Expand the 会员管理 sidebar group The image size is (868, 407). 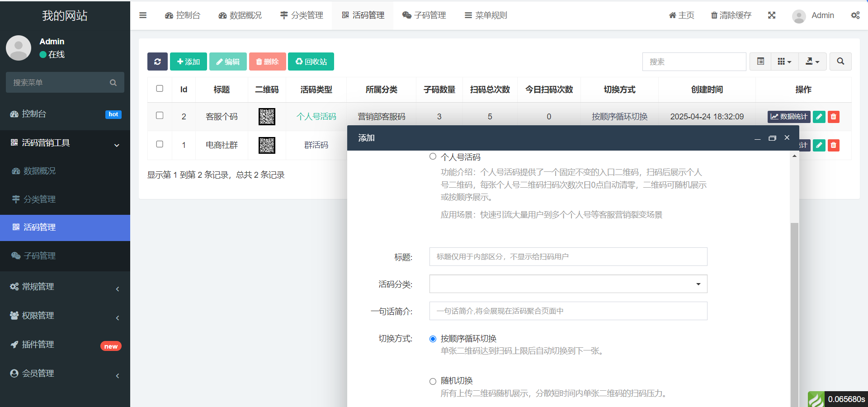click(65, 374)
